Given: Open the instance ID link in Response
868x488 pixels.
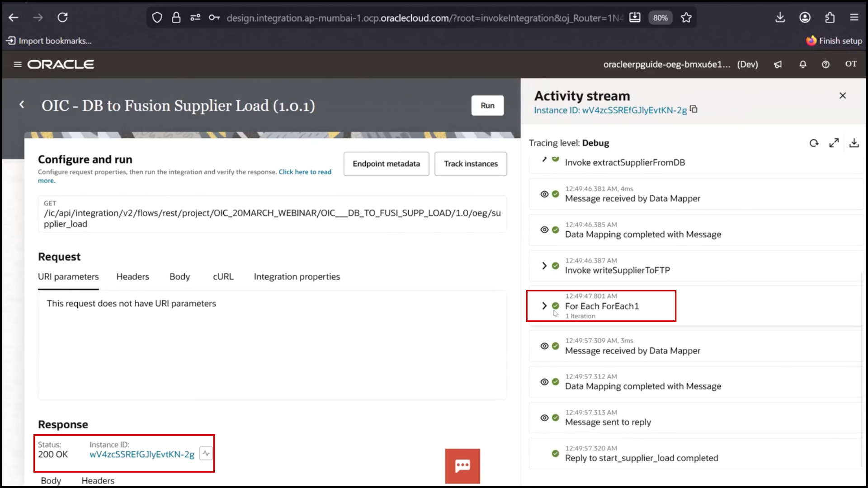Looking at the screenshot, I should click(142, 454).
